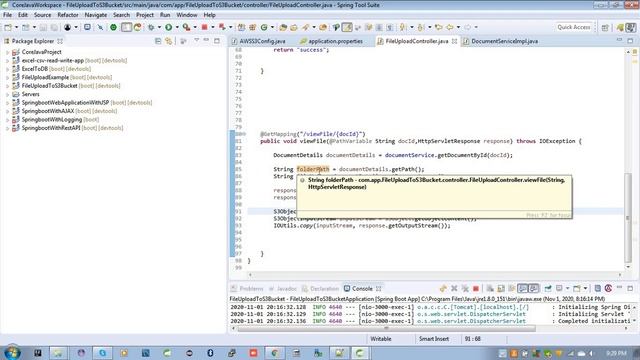The image size is (640, 360).
Task: Open the New file dropdown arrow
Action: [16, 27]
